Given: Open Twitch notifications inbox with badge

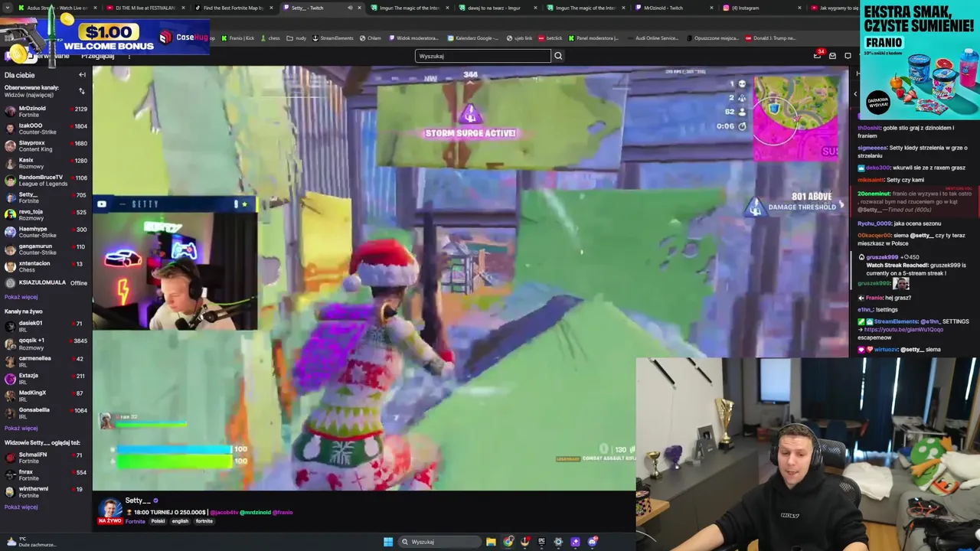Looking at the screenshot, I should click(817, 55).
